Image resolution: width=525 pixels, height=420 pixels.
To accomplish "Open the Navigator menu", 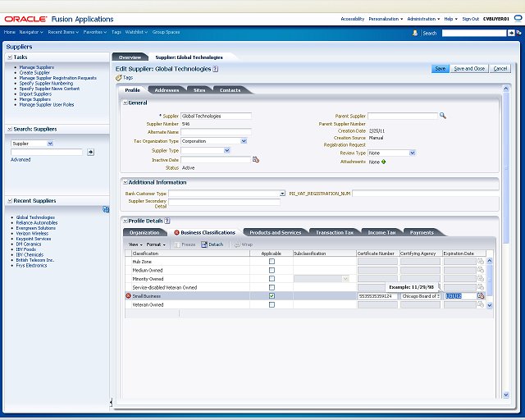I will pyautogui.click(x=31, y=32).
